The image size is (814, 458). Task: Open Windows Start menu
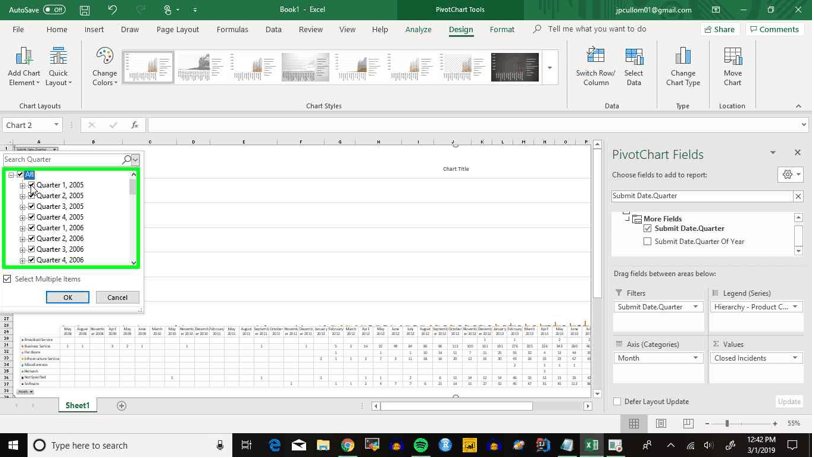[x=13, y=445]
